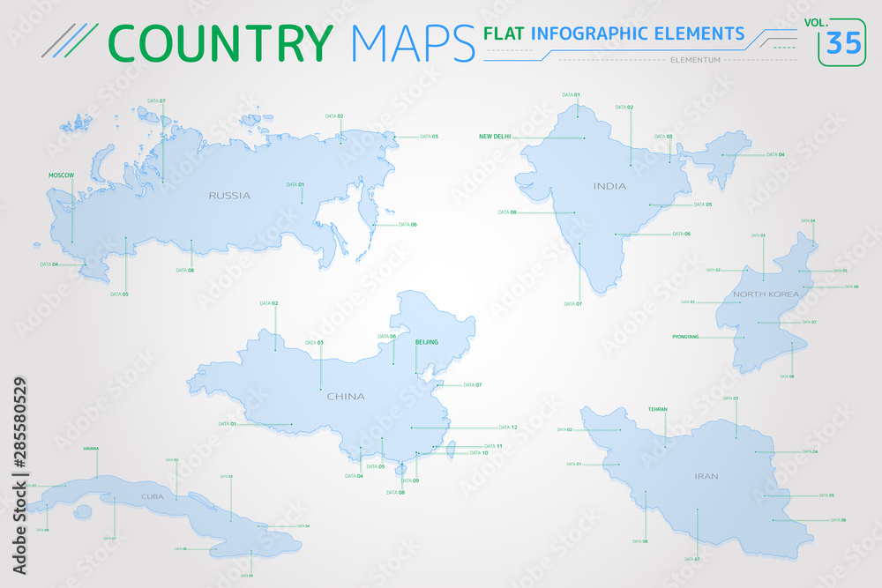Image resolution: width=882 pixels, height=588 pixels.
Task: Click the volume 35 badge
Action: (x=841, y=42)
